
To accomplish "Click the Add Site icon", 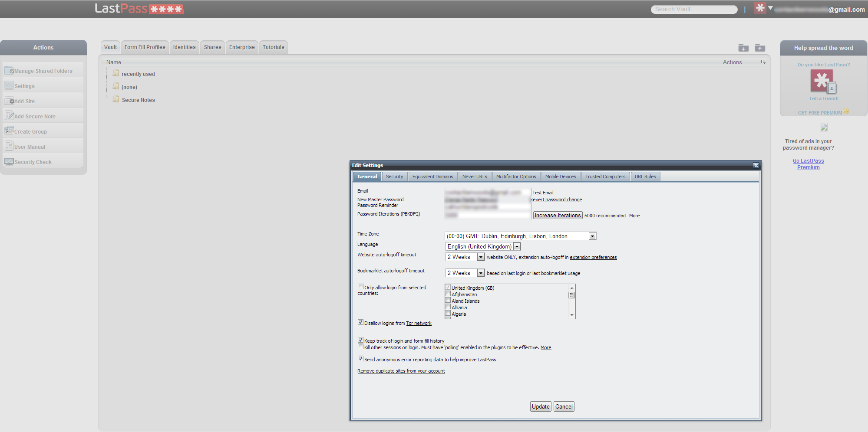I will click(9, 101).
